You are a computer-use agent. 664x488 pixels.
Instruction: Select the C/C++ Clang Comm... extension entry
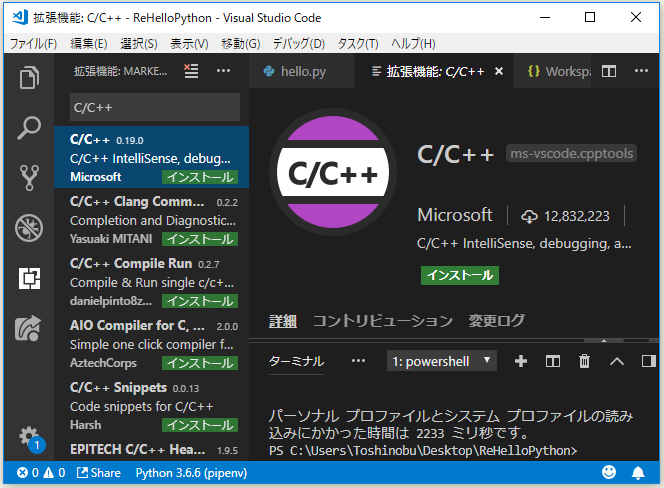tap(152, 219)
